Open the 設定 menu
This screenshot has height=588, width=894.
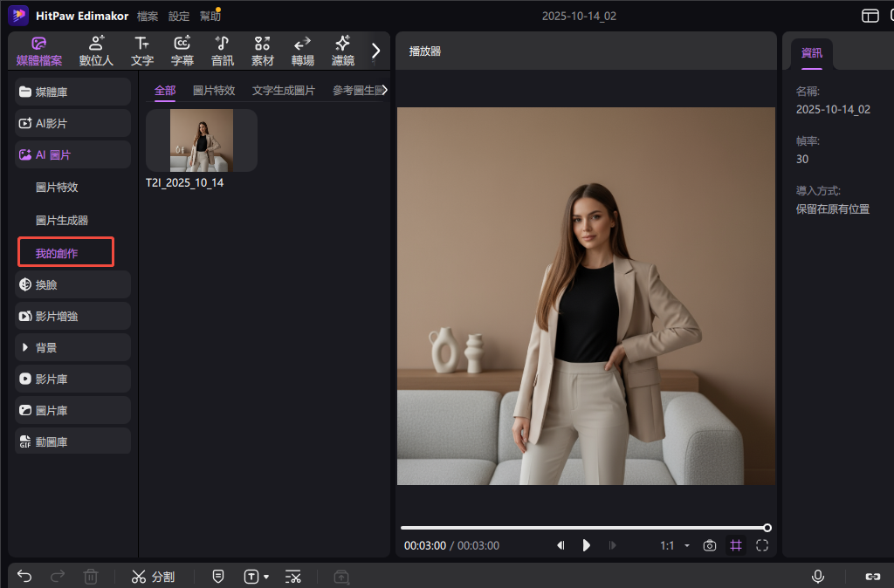click(x=179, y=15)
